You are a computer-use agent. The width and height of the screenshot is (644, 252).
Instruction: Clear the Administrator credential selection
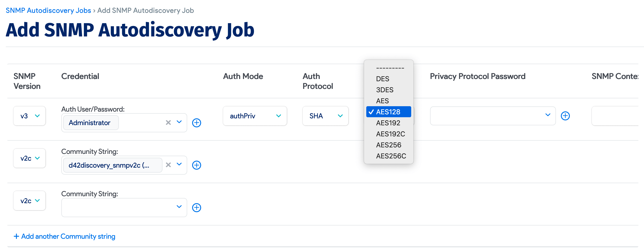point(168,123)
